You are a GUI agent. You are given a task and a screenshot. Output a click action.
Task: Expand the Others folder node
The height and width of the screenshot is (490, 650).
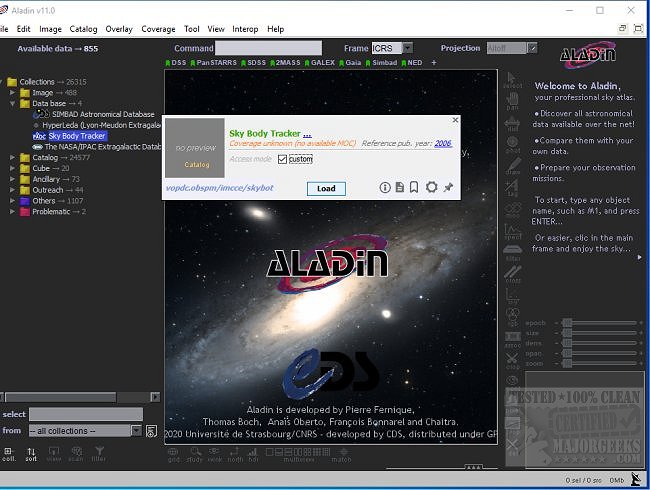(x=12, y=201)
